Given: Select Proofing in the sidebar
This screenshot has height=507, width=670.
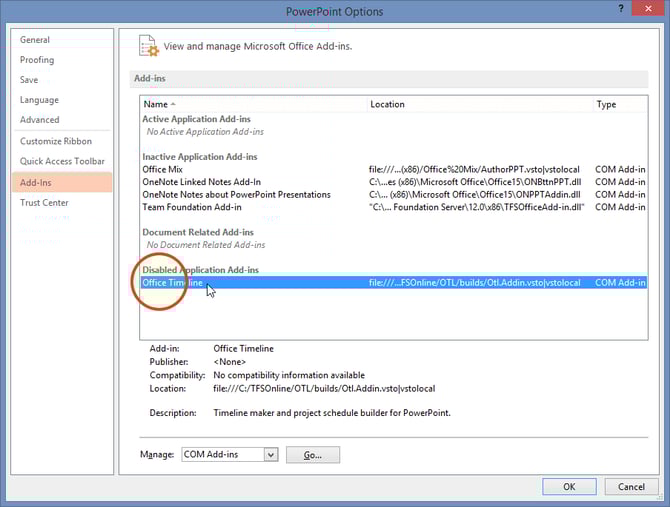Looking at the screenshot, I should pyautogui.click(x=38, y=60).
